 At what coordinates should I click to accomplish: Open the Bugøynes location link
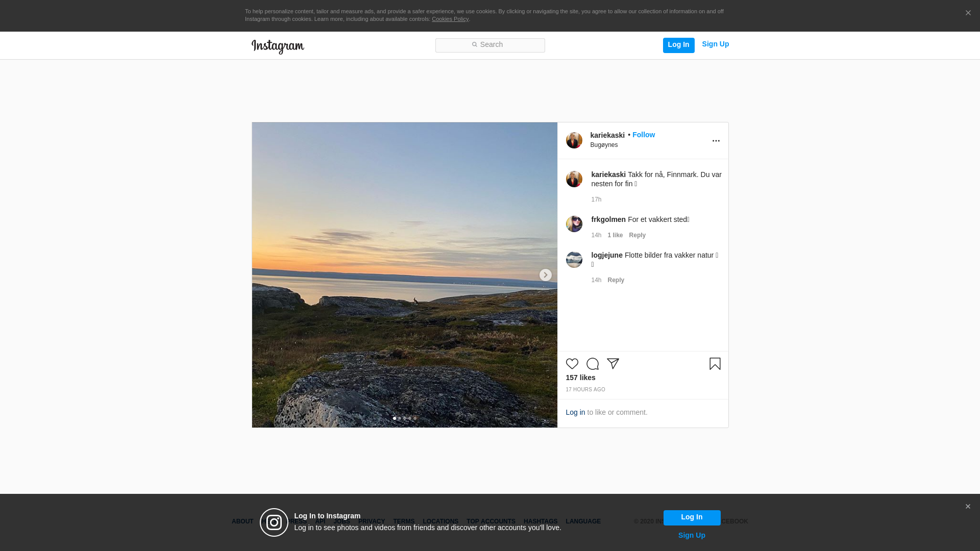[x=604, y=145]
